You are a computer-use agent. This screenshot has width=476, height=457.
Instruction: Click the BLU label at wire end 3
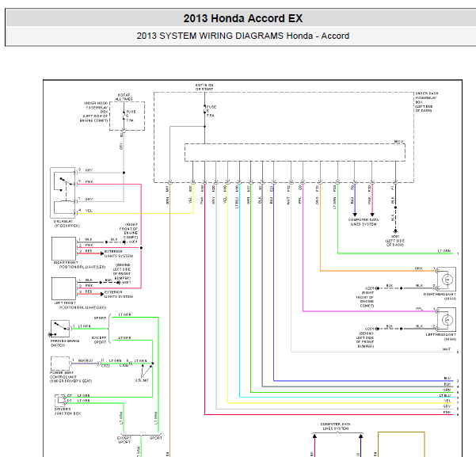447,379
